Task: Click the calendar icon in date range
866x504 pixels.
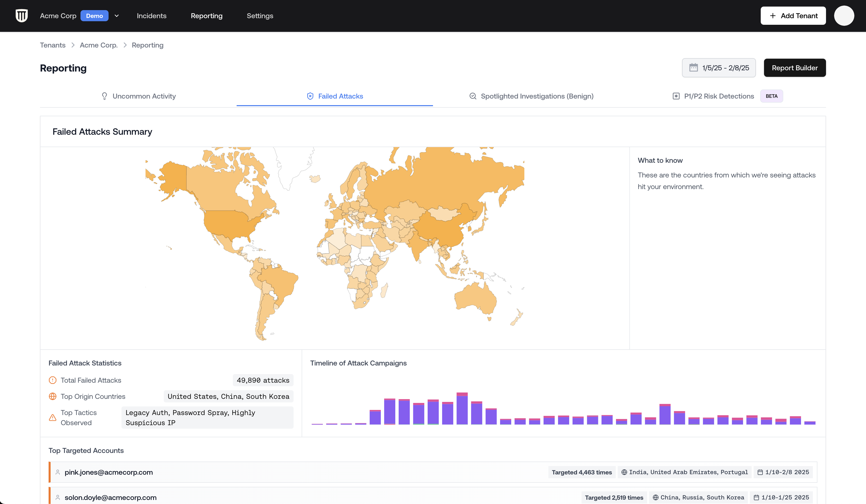Action: [693, 68]
